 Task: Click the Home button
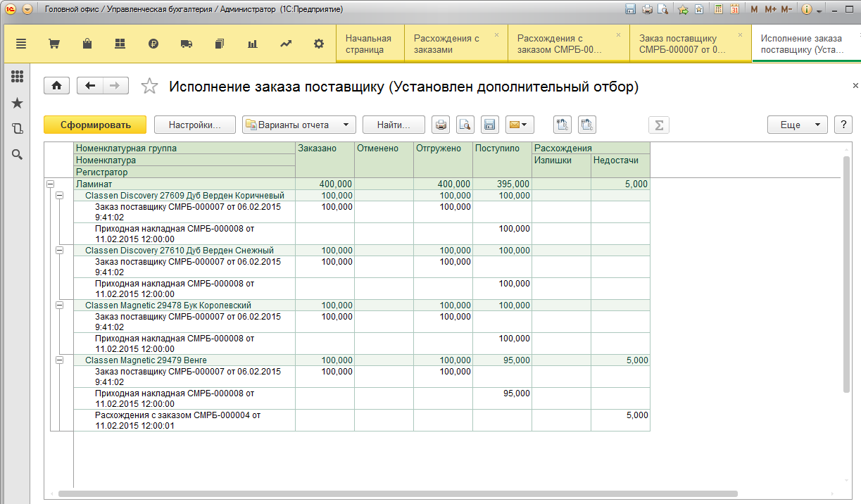click(x=57, y=85)
